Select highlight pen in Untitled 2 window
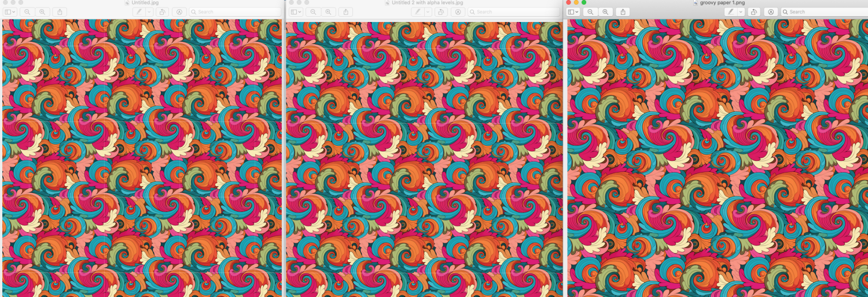 pyautogui.click(x=418, y=12)
